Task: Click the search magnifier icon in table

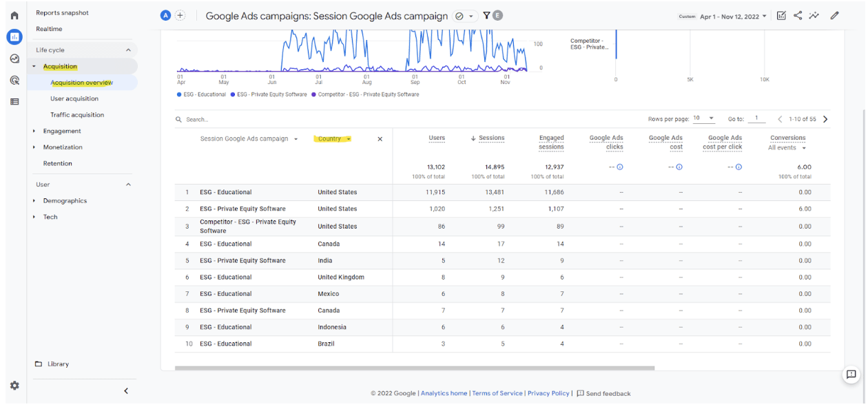Action: [179, 120]
